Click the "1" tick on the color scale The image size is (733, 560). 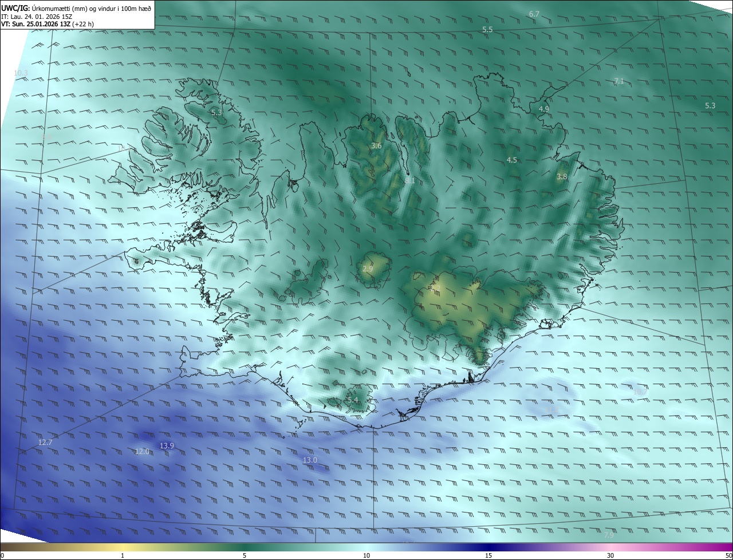tap(123, 555)
